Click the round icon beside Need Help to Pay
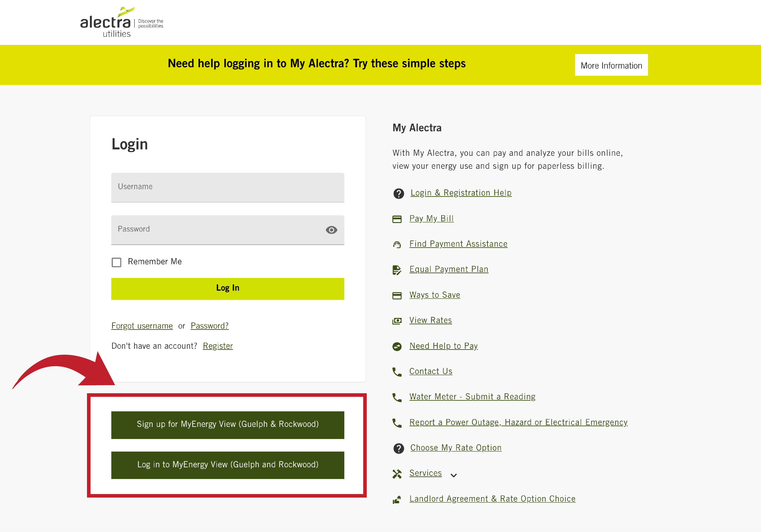 coord(397,346)
